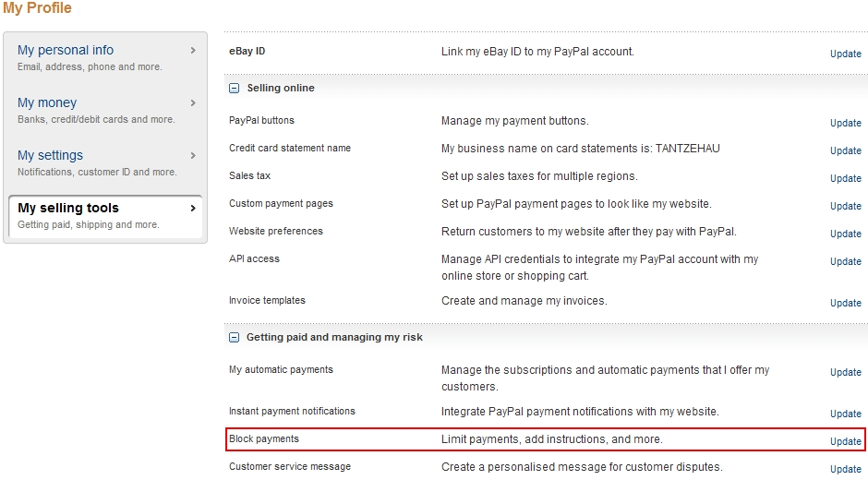Collapse Getting paid and managing my risk section
Screen dimensions: 868x480
coord(235,337)
